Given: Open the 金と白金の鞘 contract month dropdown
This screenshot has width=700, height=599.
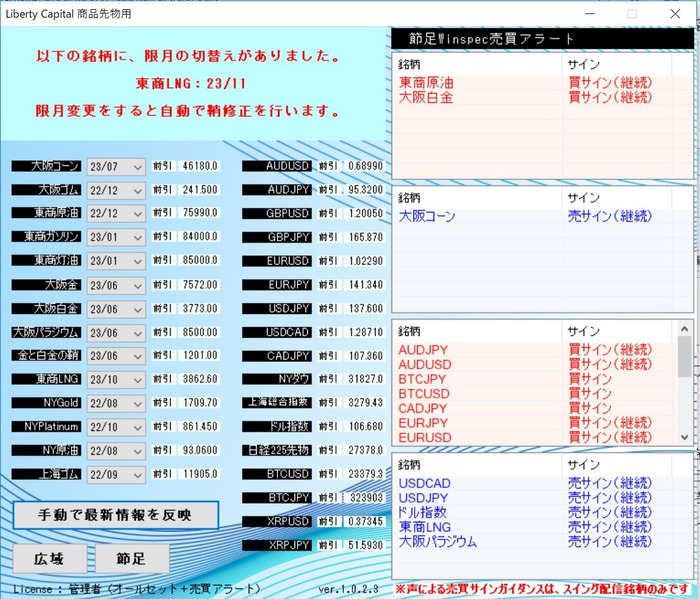Looking at the screenshot, I should pos(116,356).
